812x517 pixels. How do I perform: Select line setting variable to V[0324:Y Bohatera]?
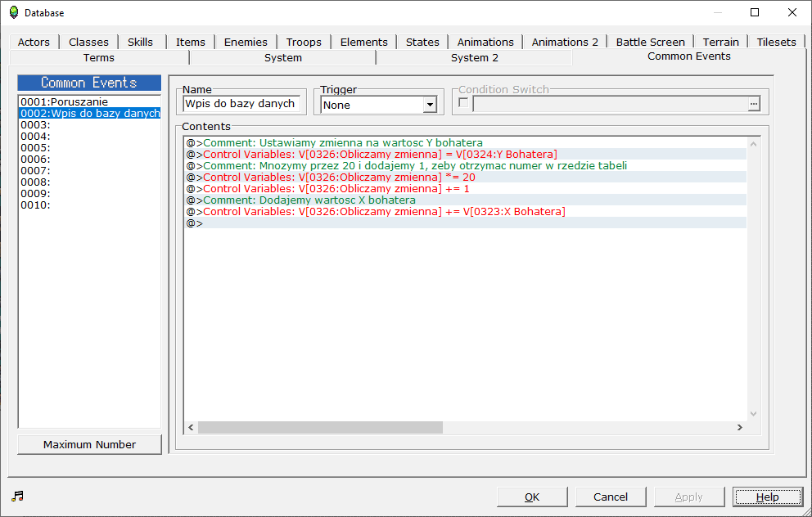466,155
